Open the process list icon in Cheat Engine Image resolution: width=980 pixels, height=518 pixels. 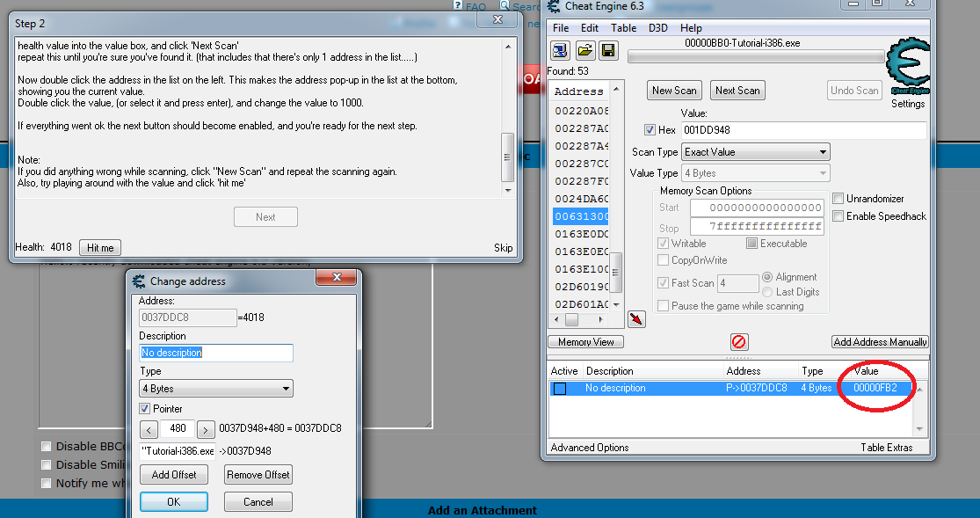coord(560,51)
